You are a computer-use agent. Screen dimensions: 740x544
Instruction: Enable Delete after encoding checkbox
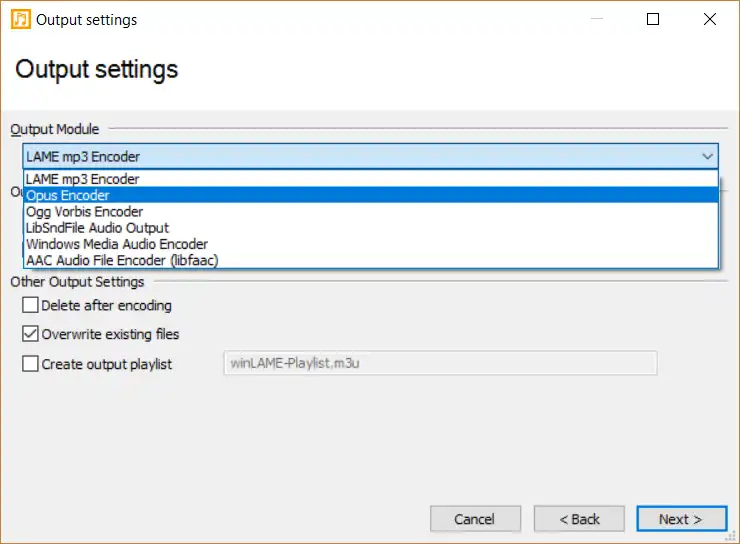(x=31, y=305)
